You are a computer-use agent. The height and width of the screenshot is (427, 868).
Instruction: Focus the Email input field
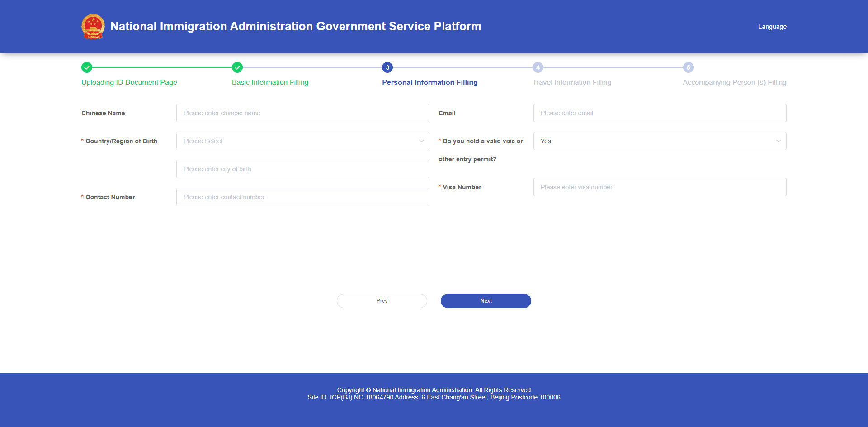(x=660, y=113)
